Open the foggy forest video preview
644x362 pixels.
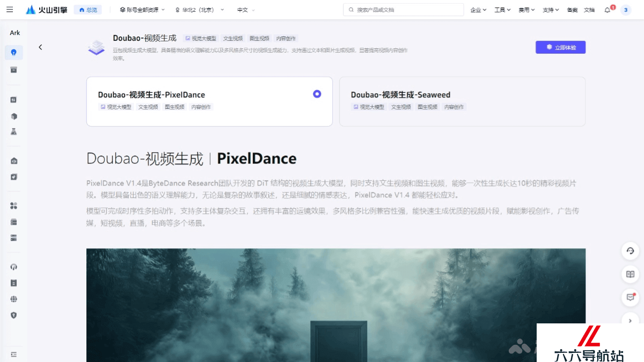(x=336, y=305)
